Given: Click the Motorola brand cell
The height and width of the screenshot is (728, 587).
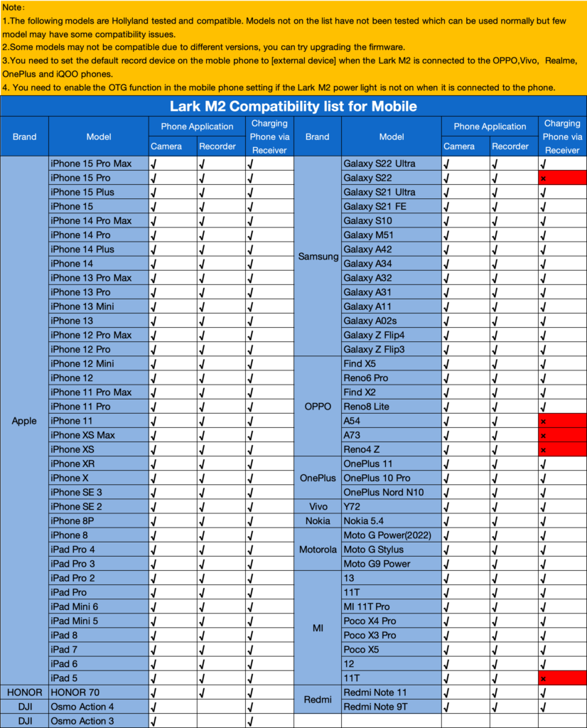Looking at the screenshot, I should pos(317,549).
